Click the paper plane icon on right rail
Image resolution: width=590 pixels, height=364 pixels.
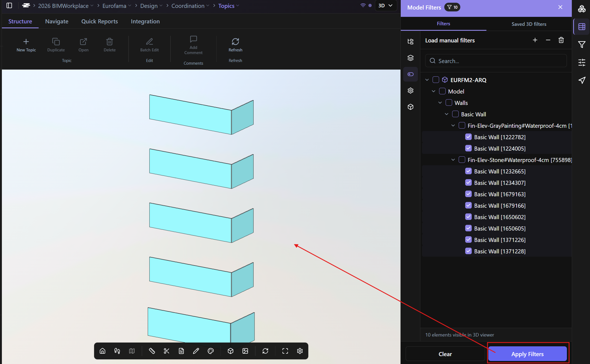(x=582, y=80)
